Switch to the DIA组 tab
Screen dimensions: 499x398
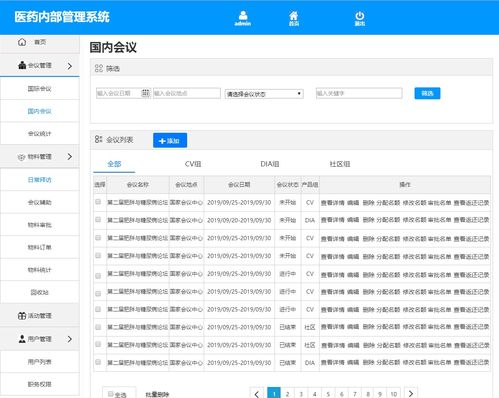[270, 164]
